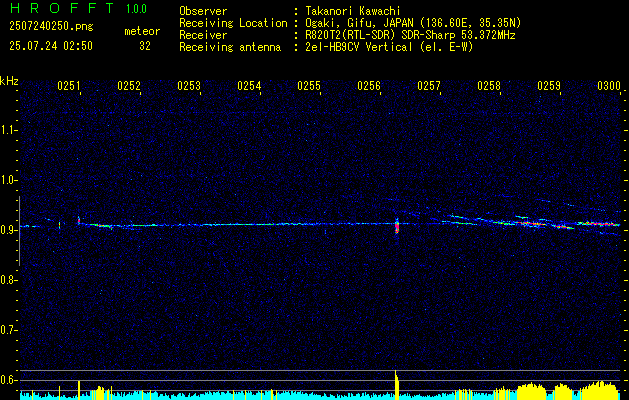The image size is (629, 400).
Task: Click the 0300 time marker
Action: 609,86
